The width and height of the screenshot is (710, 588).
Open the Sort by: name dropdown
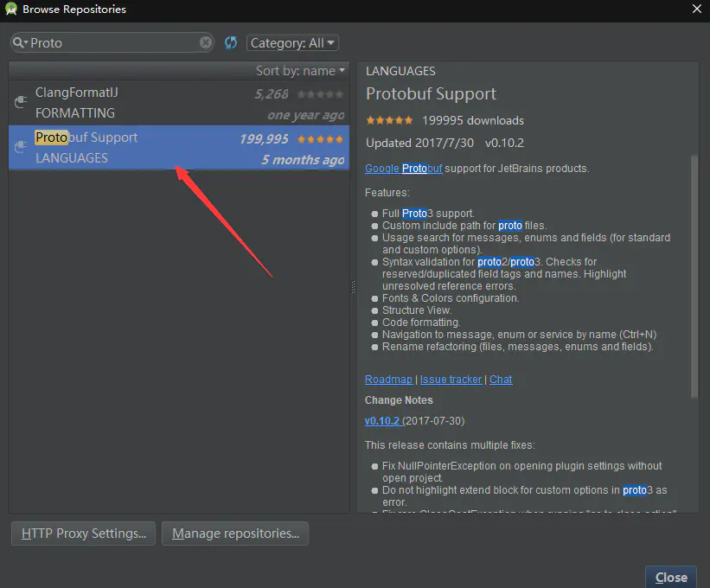pyautogui.click(x=300, y=71)
